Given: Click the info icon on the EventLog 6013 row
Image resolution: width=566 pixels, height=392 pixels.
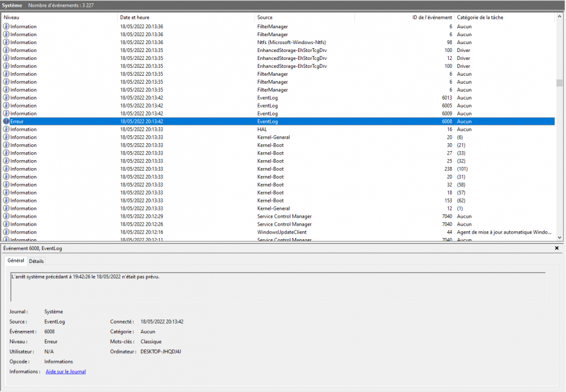Looking at the screenshot, I should [7, 98].
